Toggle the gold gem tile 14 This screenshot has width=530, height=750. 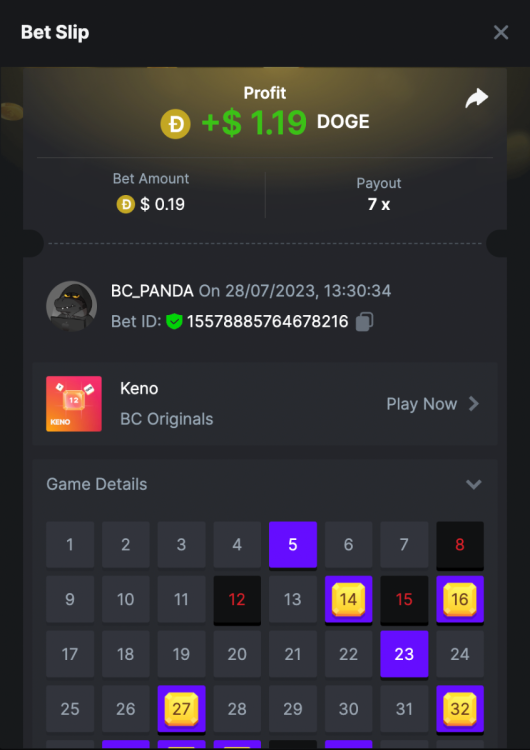point(348,599)
